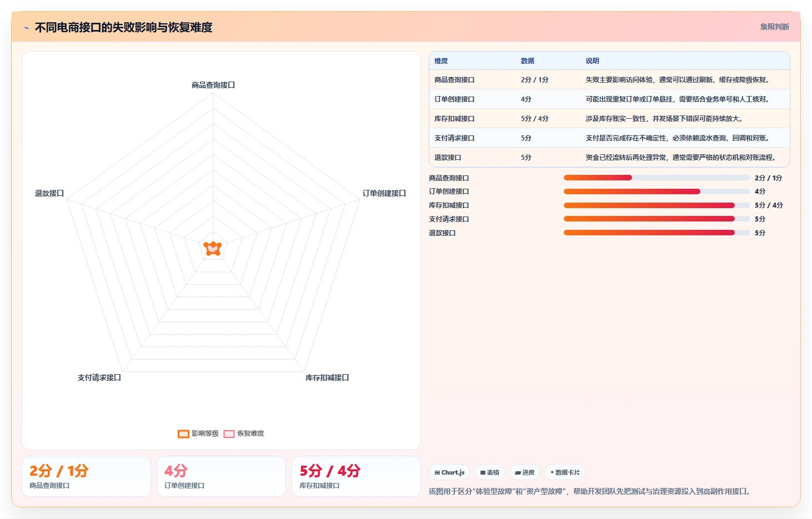Select 商品查询接口 cell in the table
This screenshot has width=812, height=519.
coord(454,80)
